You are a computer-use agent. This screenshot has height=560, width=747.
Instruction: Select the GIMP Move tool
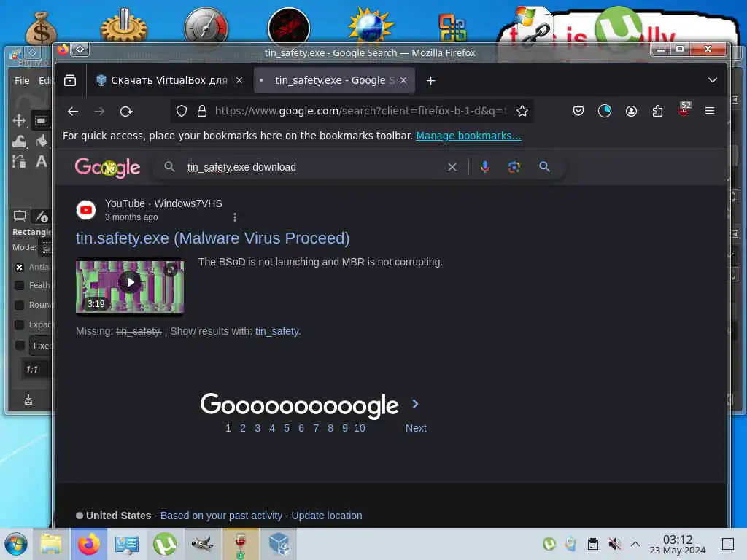[19, 120]
